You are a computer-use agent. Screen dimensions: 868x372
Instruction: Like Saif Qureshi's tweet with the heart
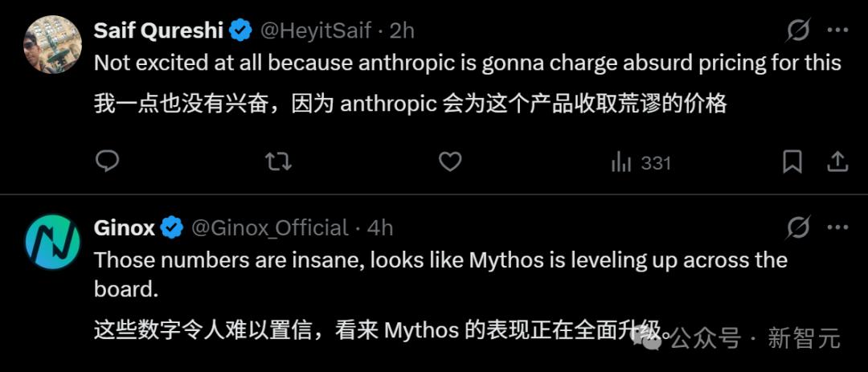point(450,162)
